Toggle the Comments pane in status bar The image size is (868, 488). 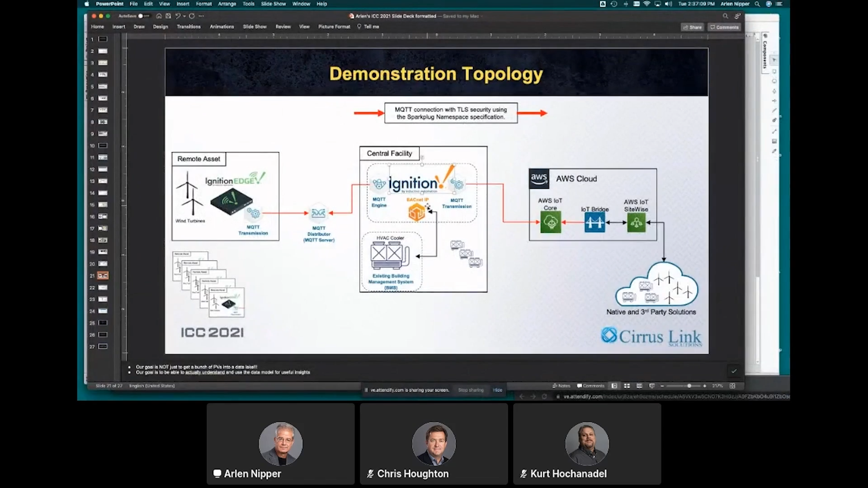click(x=590, y=386)
